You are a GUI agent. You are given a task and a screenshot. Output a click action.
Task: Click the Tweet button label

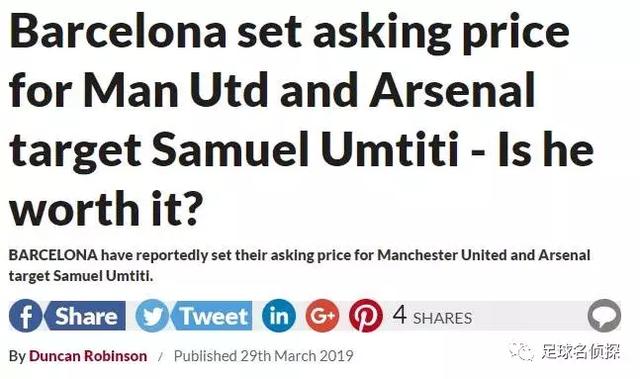pos(211,316)
